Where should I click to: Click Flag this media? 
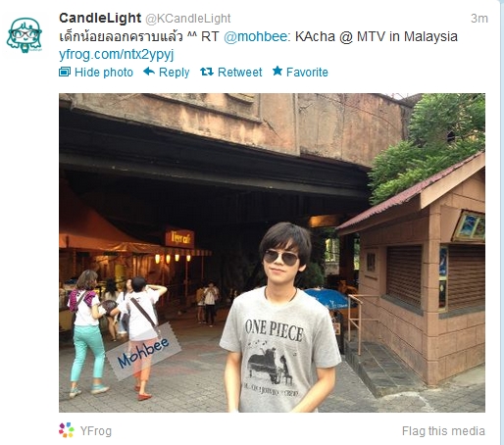pyautogui.click(x=443, y=431)
